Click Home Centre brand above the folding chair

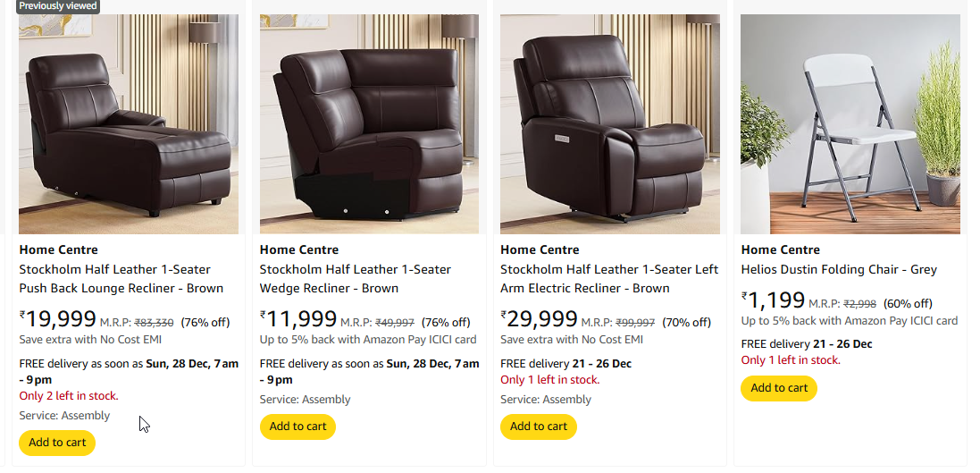[x=780, y=249]
